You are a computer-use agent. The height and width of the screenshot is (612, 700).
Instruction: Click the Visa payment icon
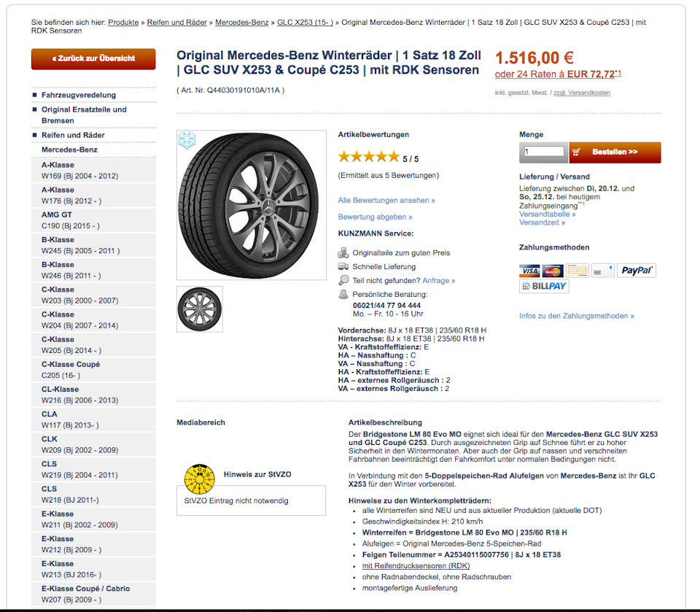tap(530, 271)
